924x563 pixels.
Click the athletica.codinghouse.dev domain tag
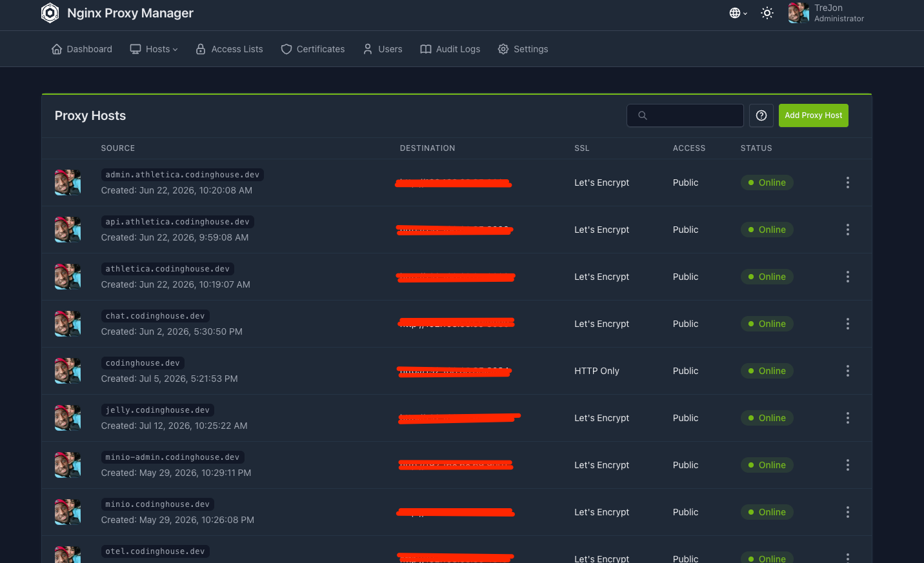(x=168, y=269)
